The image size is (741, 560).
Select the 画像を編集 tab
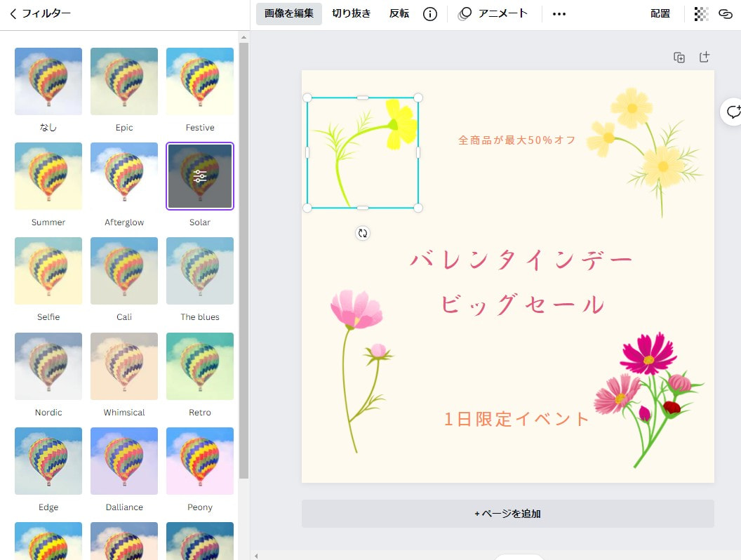click(x=289, y=14)
